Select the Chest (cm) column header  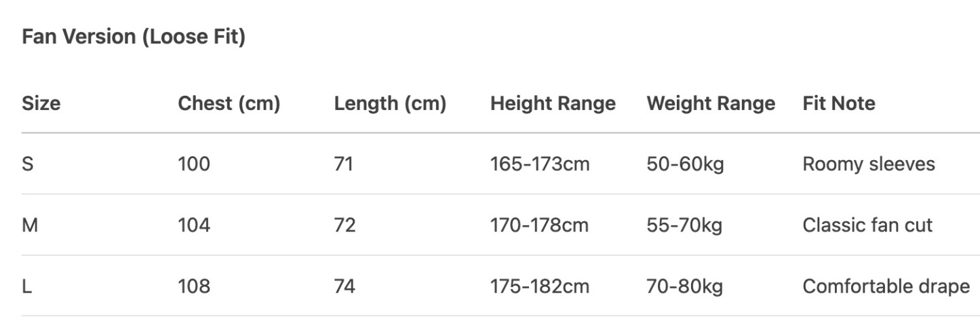(x=229, y=103)
